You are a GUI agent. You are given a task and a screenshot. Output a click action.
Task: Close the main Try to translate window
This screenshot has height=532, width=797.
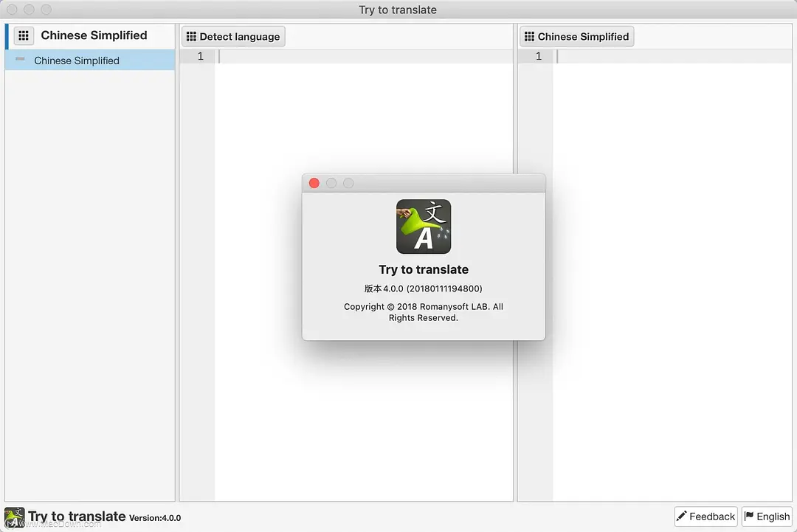(x=12, y=10)
